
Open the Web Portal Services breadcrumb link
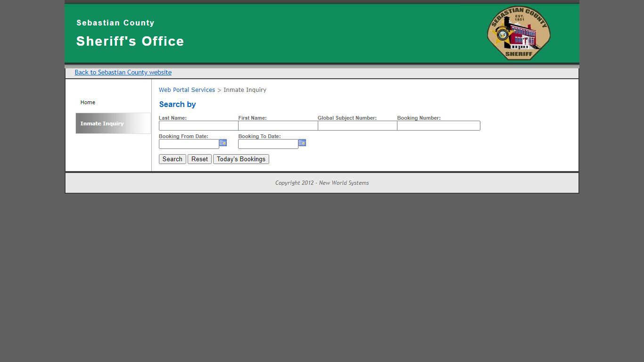click(187, 90)
